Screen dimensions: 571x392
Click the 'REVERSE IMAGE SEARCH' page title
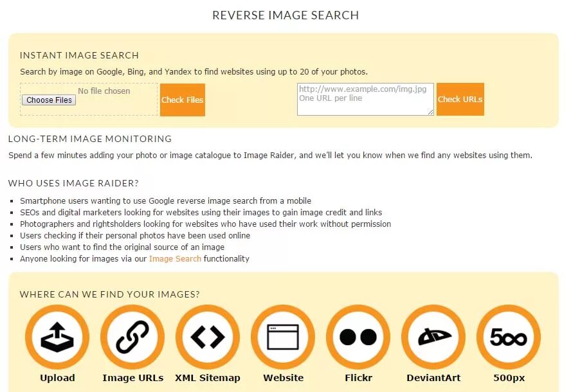285,15
